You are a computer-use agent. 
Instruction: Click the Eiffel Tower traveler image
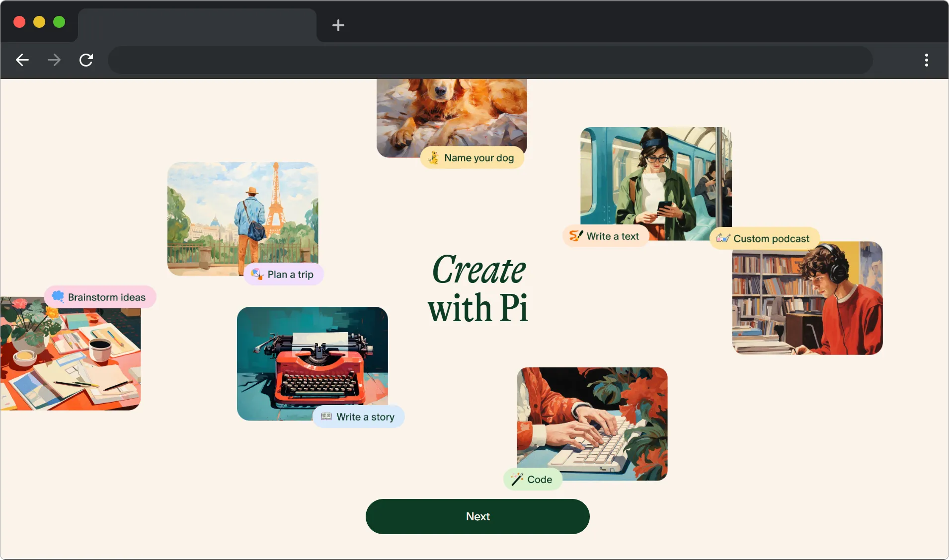242,213
